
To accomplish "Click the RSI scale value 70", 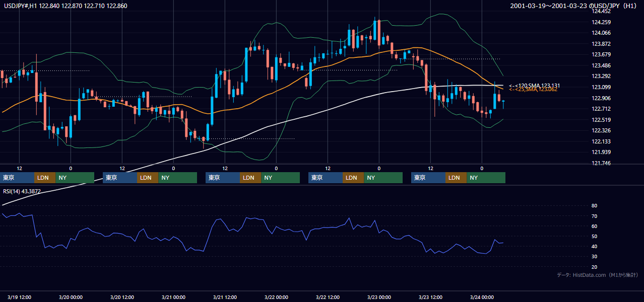I will [595, 216].
